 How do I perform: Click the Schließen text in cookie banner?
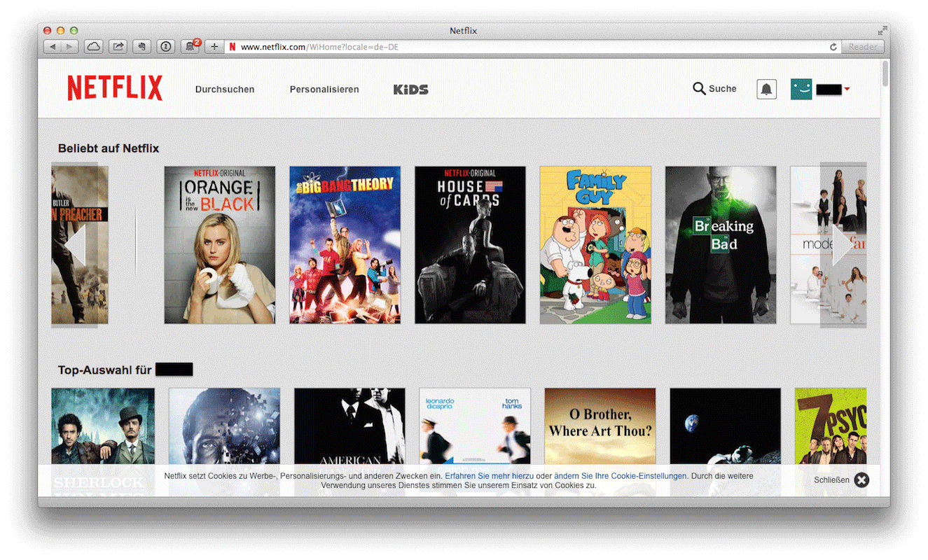click(x=831, y=480)
